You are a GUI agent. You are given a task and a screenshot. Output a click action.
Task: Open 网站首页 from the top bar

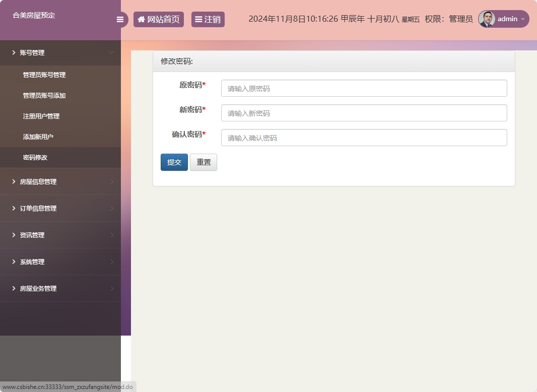pos(159,19)
